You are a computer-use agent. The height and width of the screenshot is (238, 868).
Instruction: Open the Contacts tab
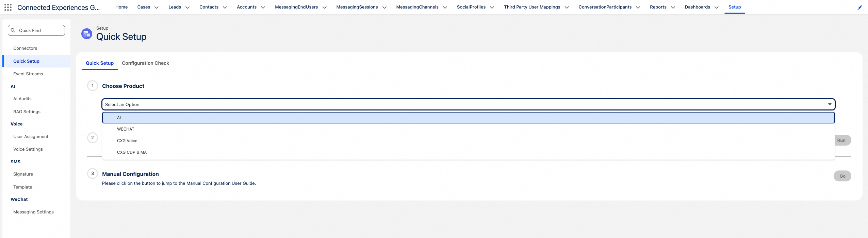tap(209, 7)
